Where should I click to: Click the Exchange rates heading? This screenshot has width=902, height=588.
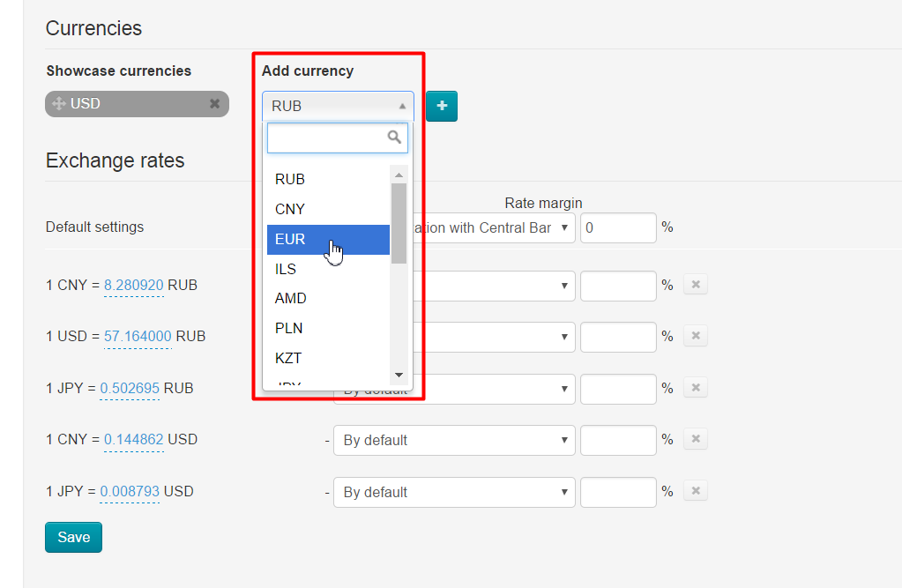point(115,160)
